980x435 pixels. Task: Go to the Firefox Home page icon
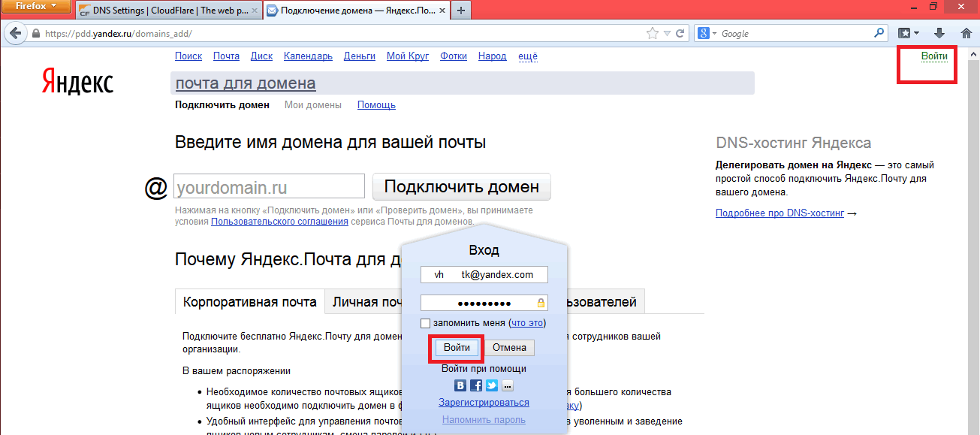point(966,33)
